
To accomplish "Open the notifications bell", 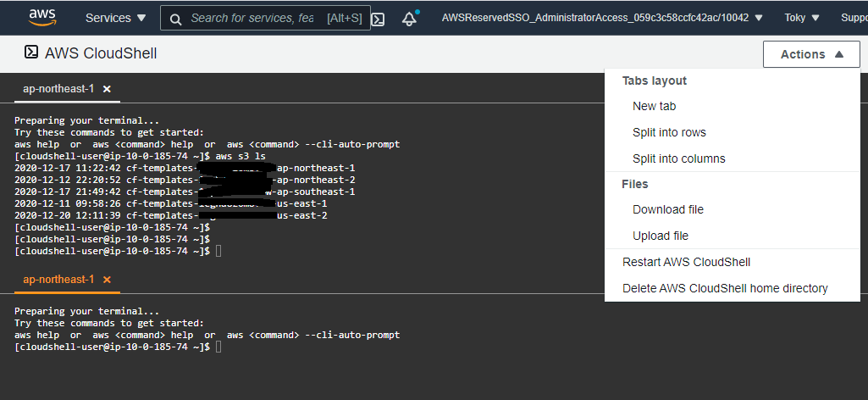I will click(410, 19).
